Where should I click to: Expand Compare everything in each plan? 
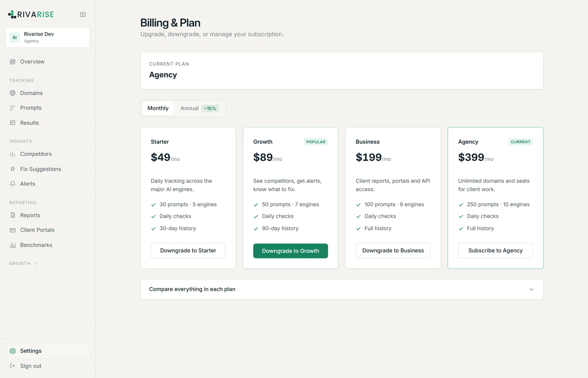(x=342, y=289)
